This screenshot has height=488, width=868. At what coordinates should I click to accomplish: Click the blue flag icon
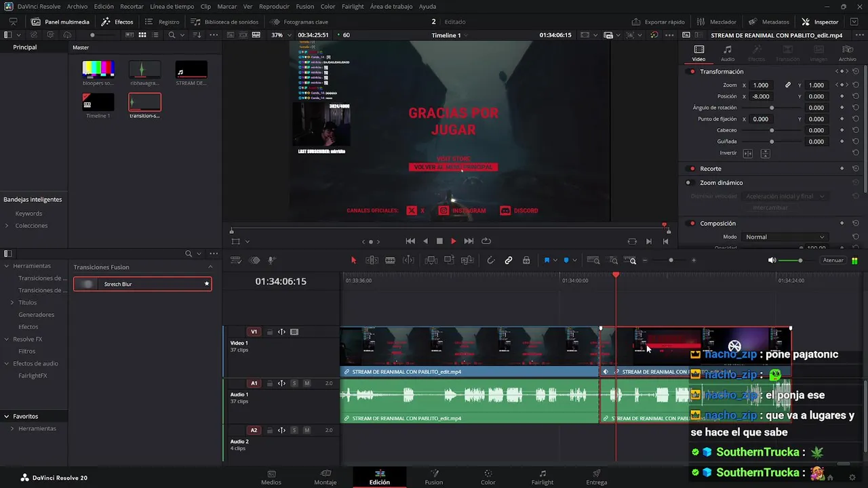(547, 260)
